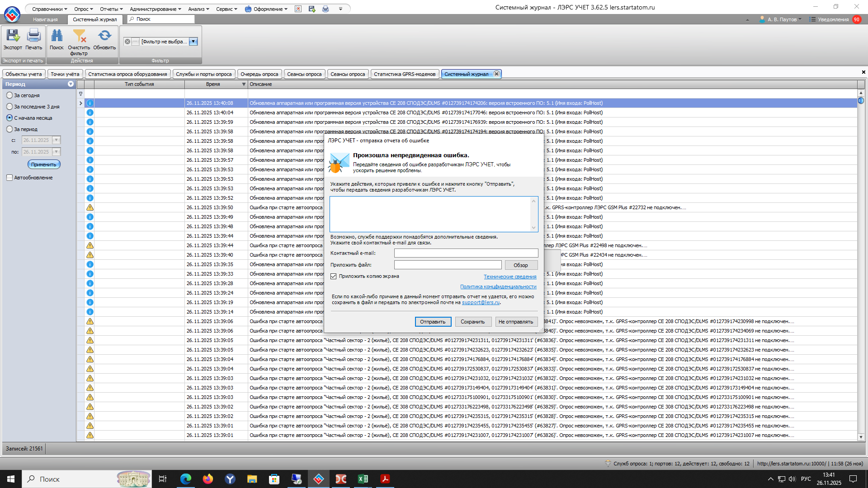Click the Контактный e-mail input field
Image resolution: width=868 pixels, height=488 pixels.
(466, 253)
